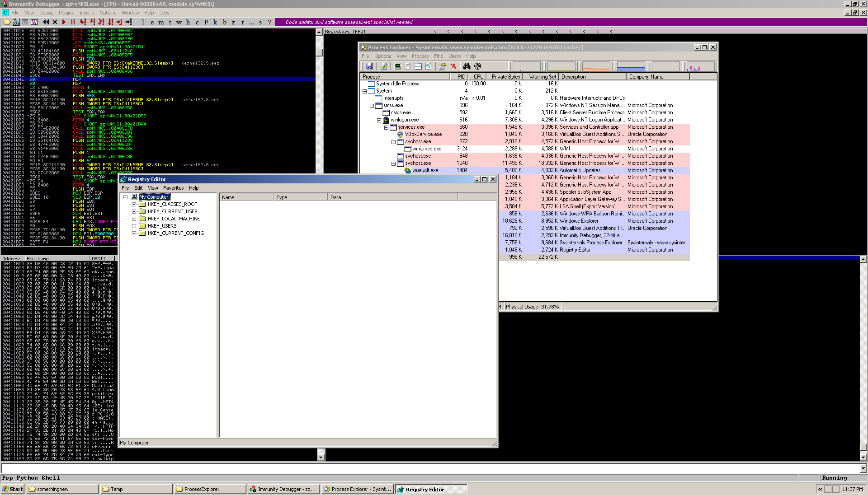Image resolution: width=868 pixels, height=495 pixels.
Task: Click the disassembly pane scrollbar thumb
Action: click(319, 52)
